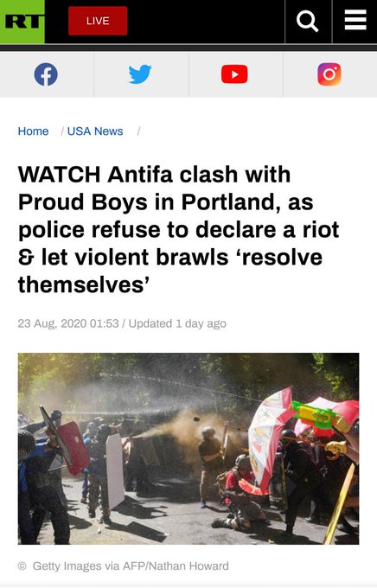
Task: Click the red shield in the photo
Action: pos(73,448)
